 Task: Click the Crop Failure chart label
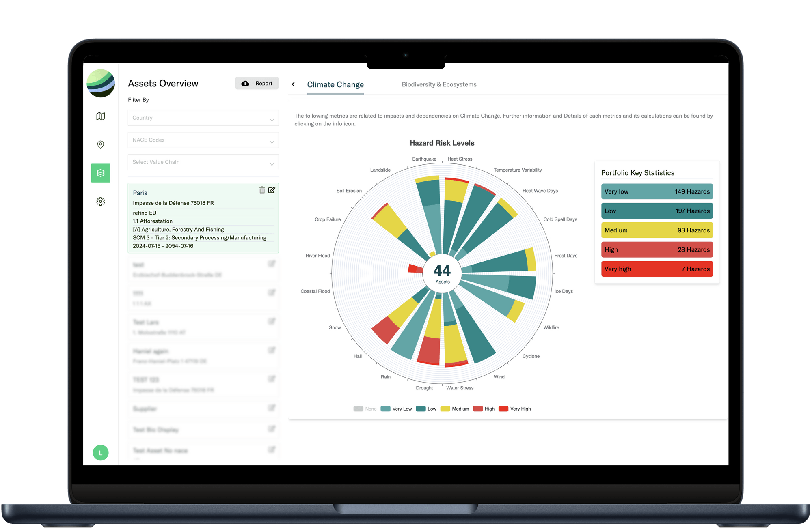328,219
